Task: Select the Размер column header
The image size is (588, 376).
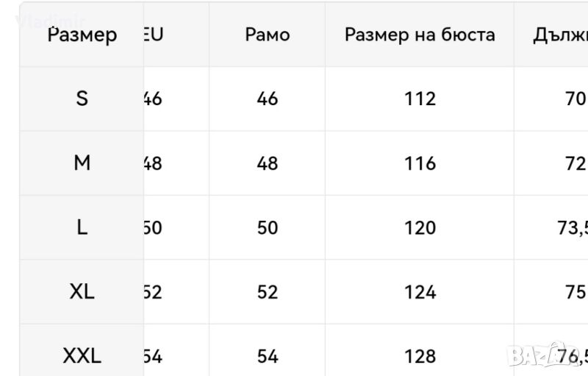Action: 82,35
